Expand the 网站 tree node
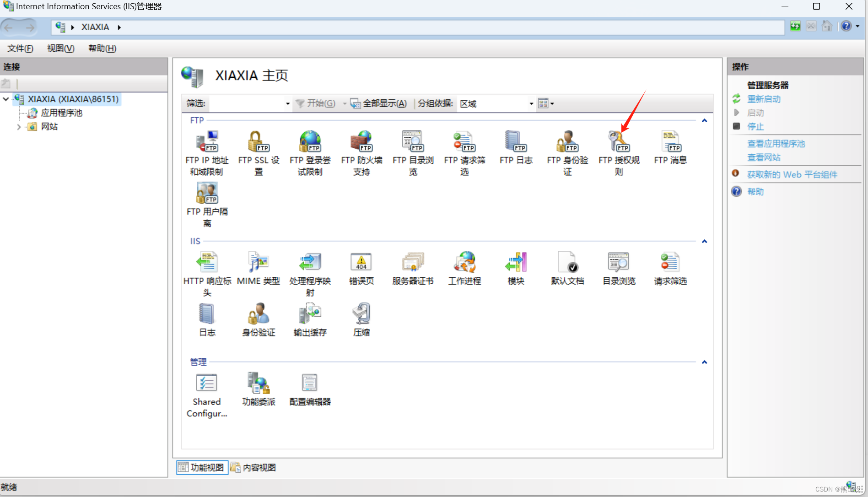Viewport: 868px width, 497px height. tap(18, 127)
